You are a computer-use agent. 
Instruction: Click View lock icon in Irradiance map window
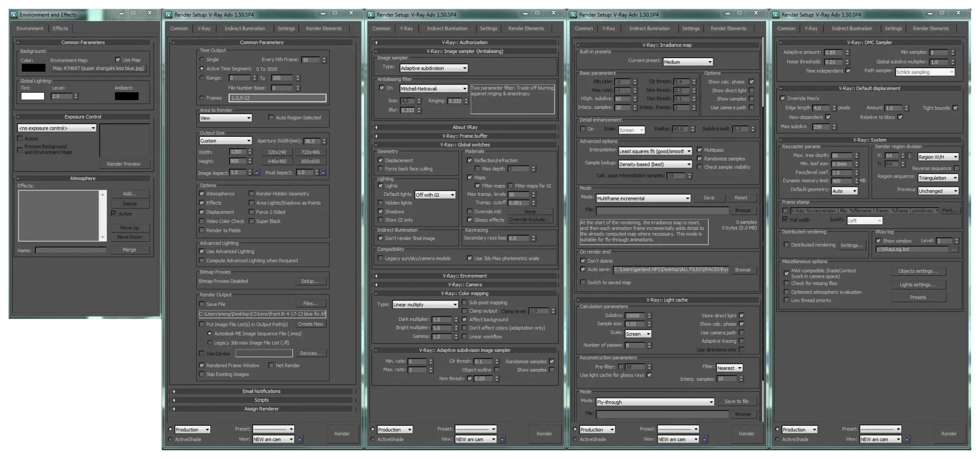[704, 439]
